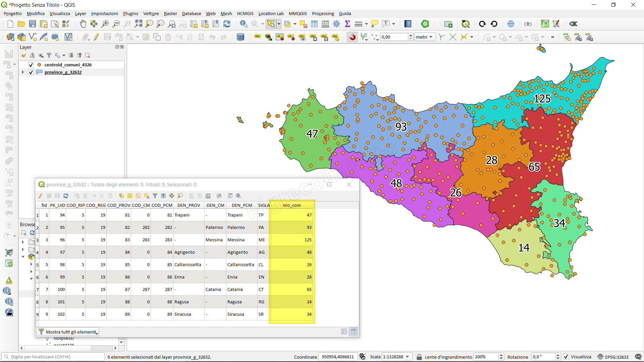Increase the Rotazione value with up arrow
The image size is (644, 362).
pos(558,355)
